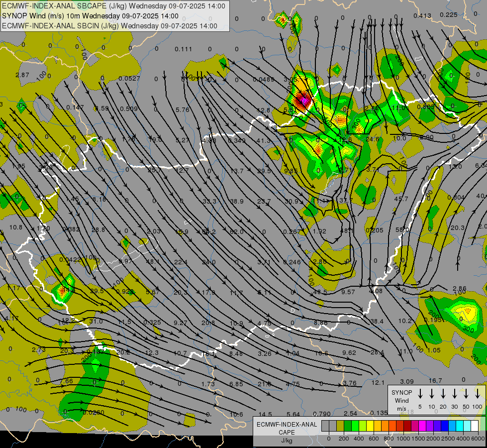
Task: Click the SYNOP Wind 10m title line
Action: [x=90, y=16]
